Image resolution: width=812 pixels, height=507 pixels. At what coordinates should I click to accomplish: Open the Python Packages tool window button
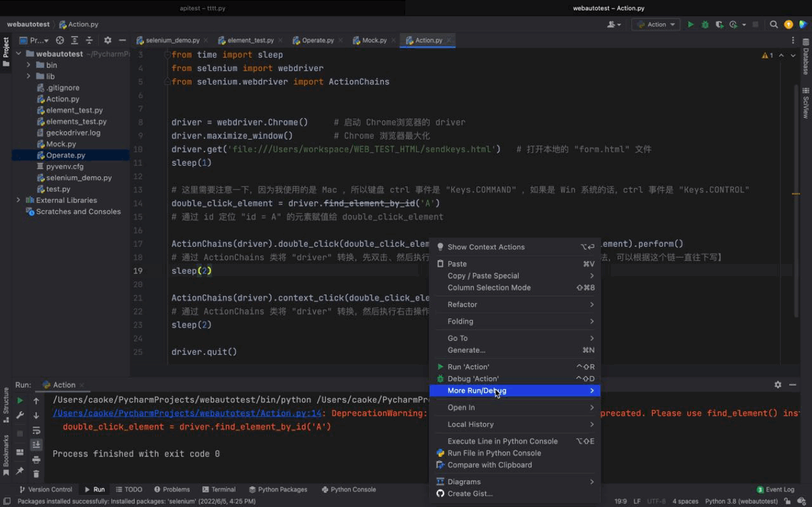pyautogui.click(x=278, y=489)
